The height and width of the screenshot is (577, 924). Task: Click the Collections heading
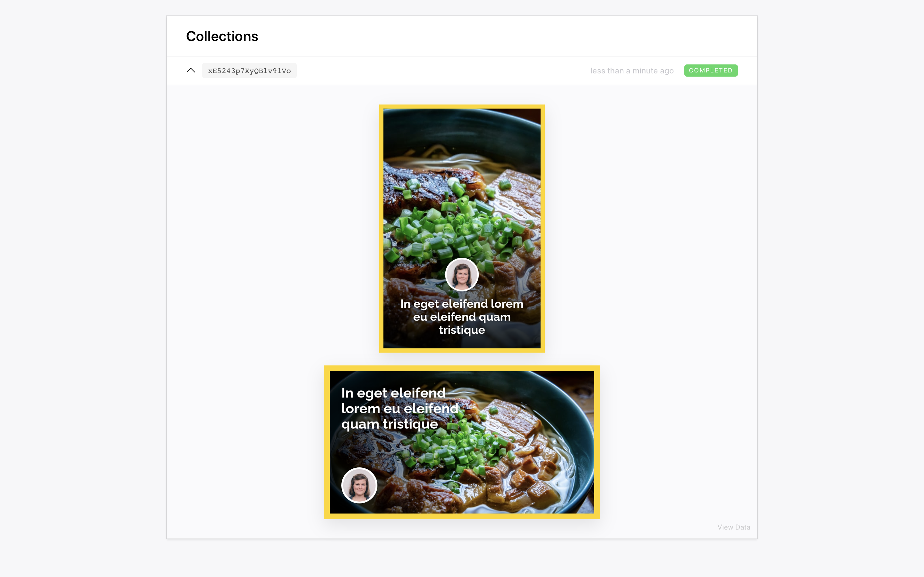(222, 36)
